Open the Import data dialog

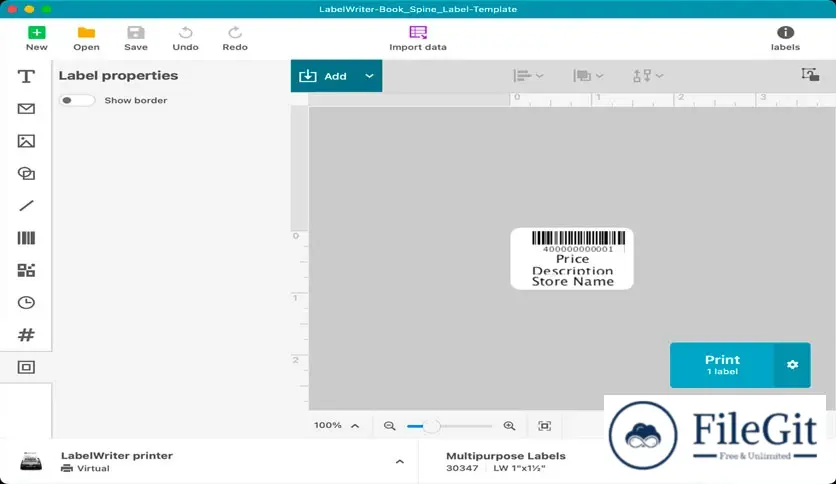coord(418,38)
